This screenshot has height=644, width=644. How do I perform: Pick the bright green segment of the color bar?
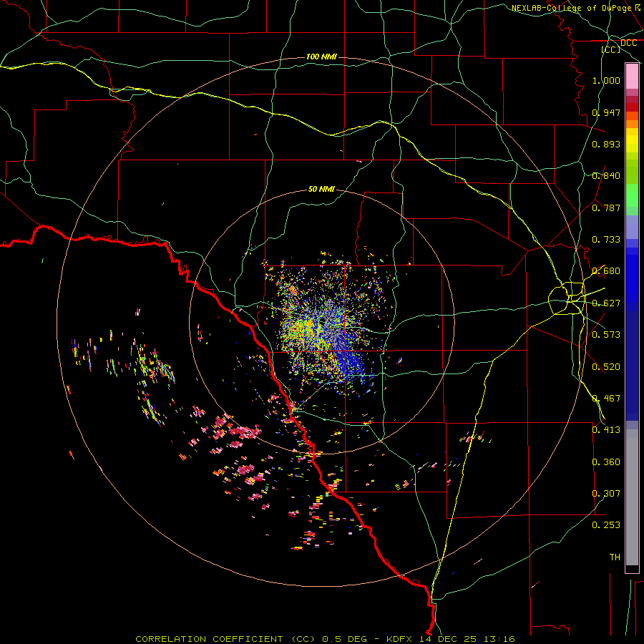632,195
